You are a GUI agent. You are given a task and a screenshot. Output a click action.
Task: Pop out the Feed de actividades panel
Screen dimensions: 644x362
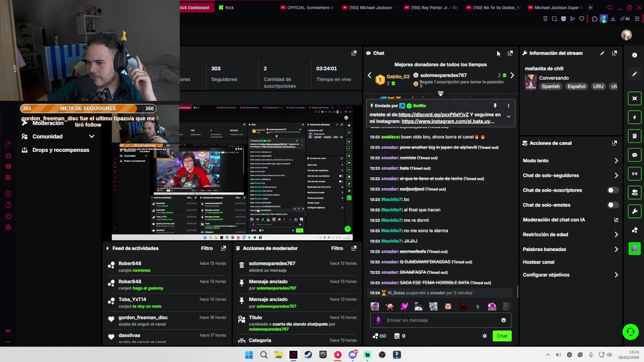(x=223, y=248)
